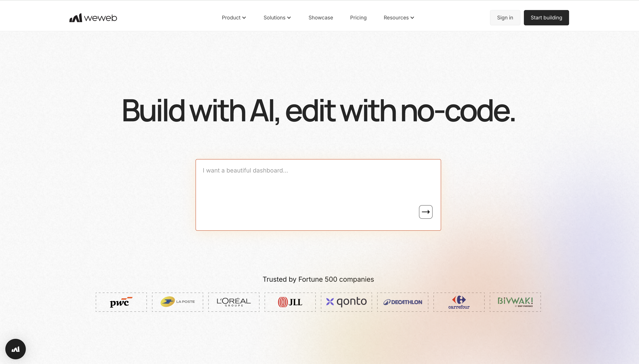Open the Pricing page
This screenshot has width=639, height=364.
[358, 18]
